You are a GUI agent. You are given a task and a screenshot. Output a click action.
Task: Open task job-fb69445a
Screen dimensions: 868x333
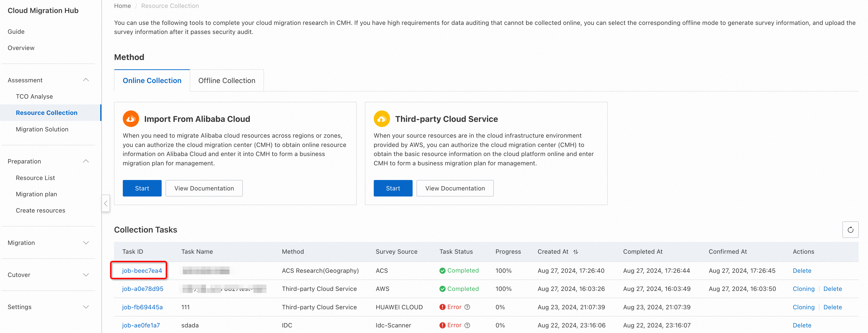[x=142, y=307]
